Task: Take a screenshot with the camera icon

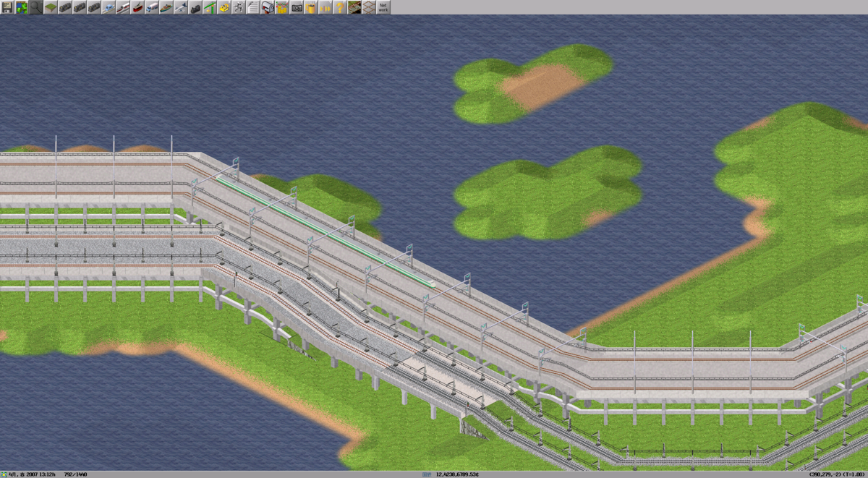Action: point(297,7)
